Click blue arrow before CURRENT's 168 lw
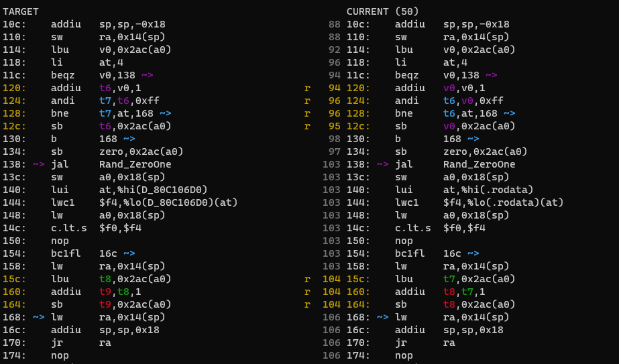This screenshot has height=364, width=619. click(x=382, y=317)
